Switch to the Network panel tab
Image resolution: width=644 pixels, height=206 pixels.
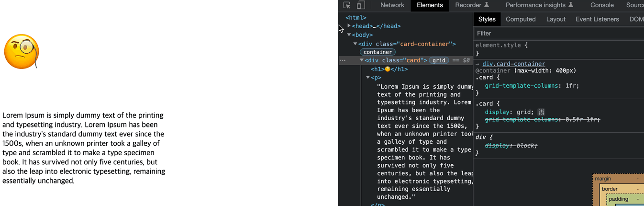click(392, 5)
